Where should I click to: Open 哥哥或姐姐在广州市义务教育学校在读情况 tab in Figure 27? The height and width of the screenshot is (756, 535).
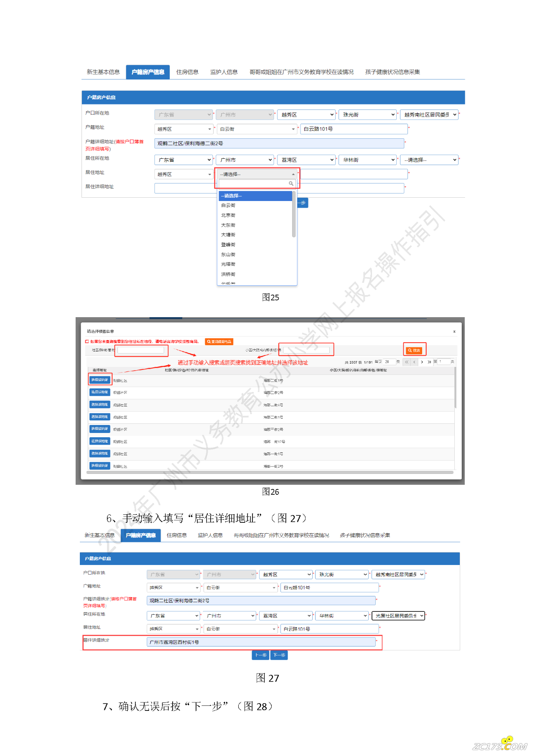pos(281,535)
